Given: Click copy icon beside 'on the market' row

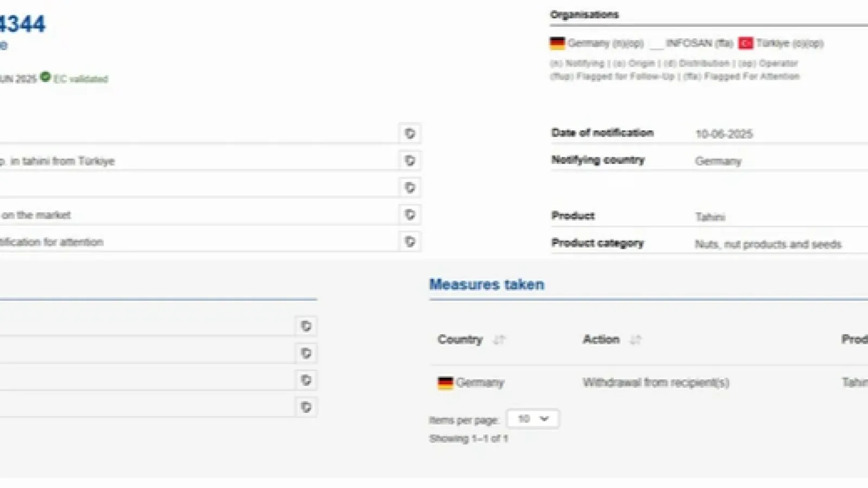Looking at the screenshot, I should coord(410,215).
